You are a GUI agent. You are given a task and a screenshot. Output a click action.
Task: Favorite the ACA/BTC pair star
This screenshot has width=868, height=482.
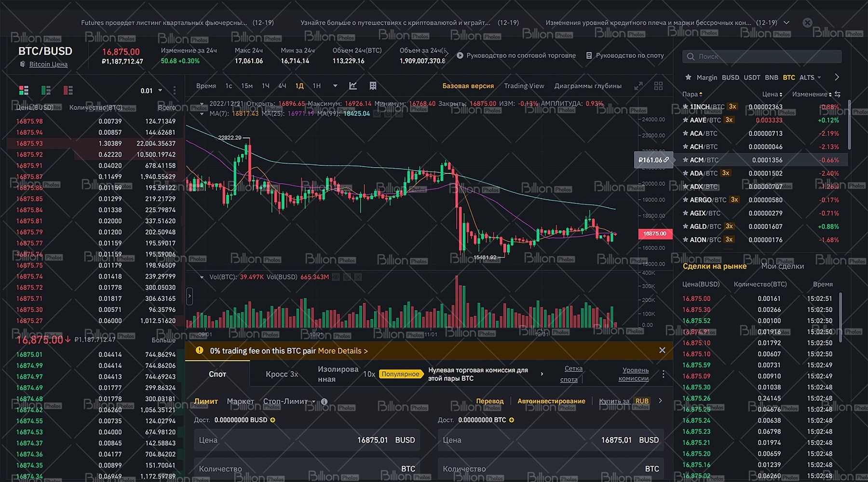685,133
